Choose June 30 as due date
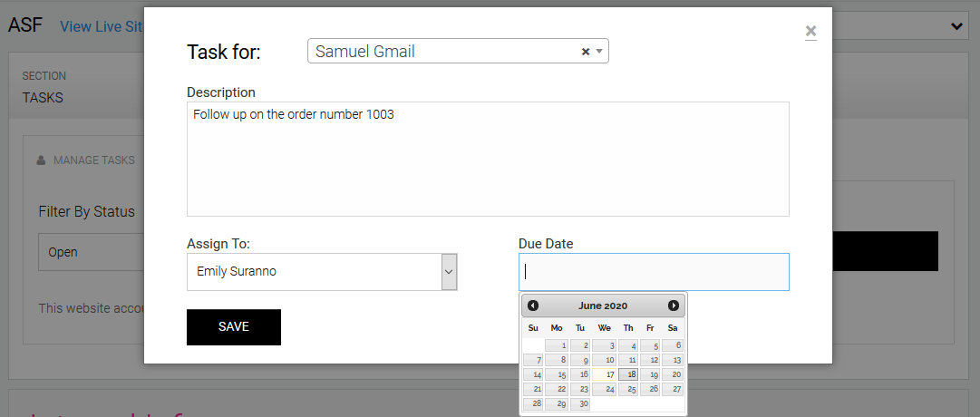This screenshot has height=417, width=980. 580,403
